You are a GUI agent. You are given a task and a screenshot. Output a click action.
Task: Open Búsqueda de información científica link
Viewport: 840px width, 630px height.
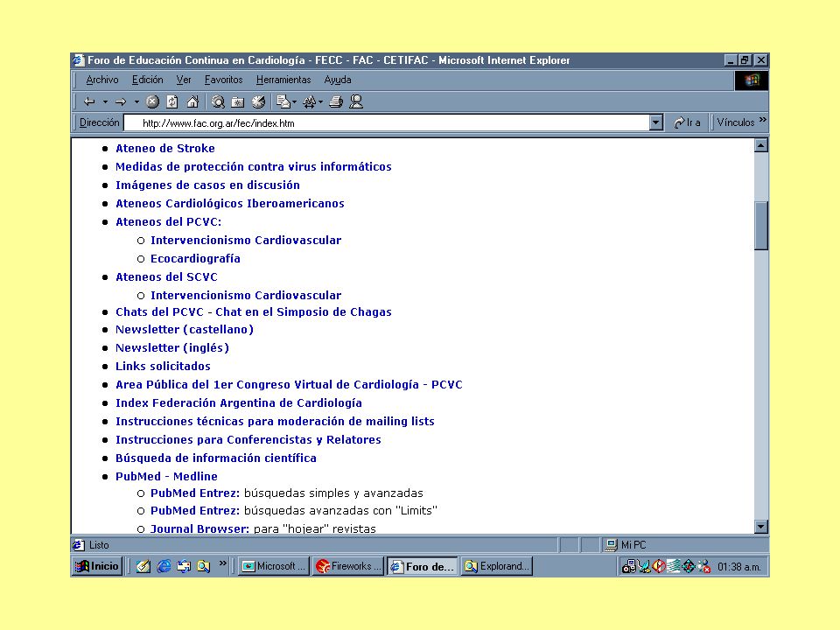click(x=216, y=458)
